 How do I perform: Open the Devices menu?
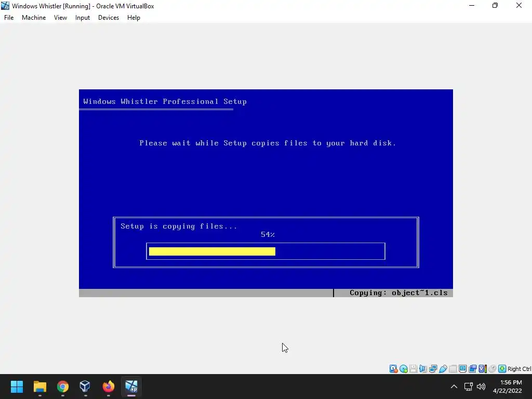[109, 18]
